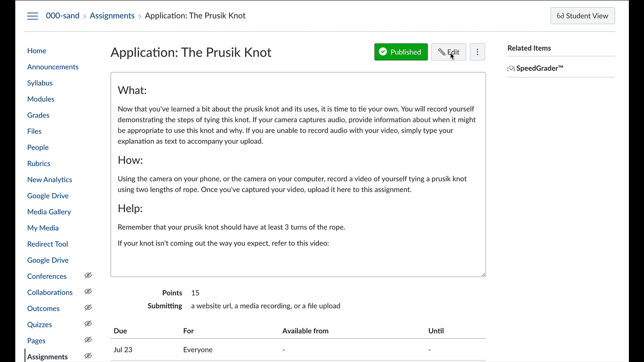The height and width of the screenshot is (362, 644).
Task: Toggle the Published status button
Action: [400, 52]
